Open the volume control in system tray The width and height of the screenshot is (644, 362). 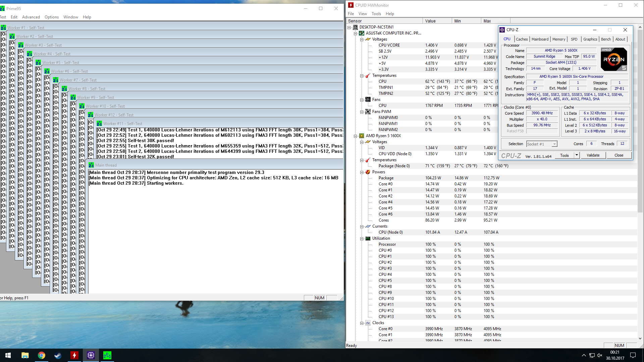(x=600, y=355)
